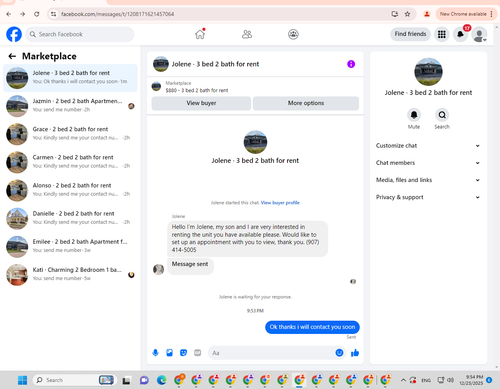
Task: Click the Facebook logo
Action: [14, 34]
